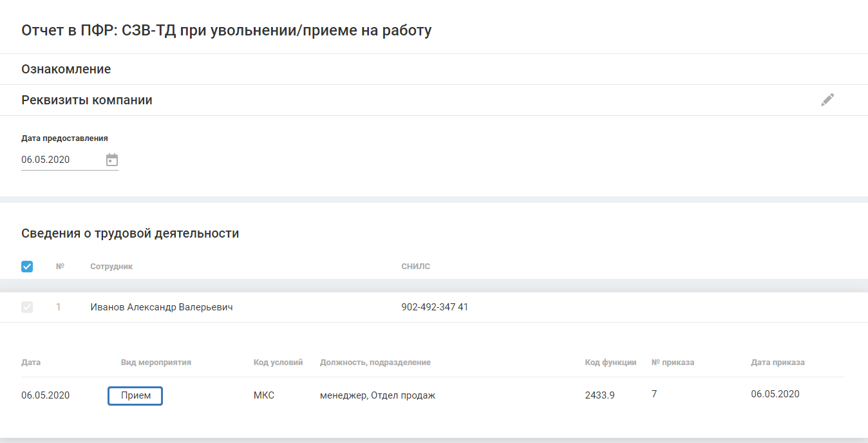Click order number 7 cell
Viewport: 868px width, 443px height.
(x=654, y=394)
